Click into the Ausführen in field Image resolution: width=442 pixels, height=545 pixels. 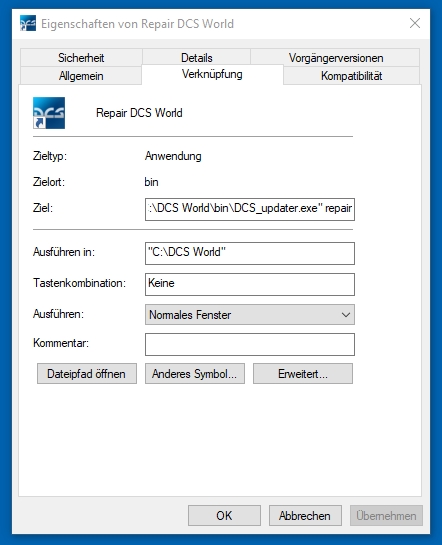click(250, 253)
